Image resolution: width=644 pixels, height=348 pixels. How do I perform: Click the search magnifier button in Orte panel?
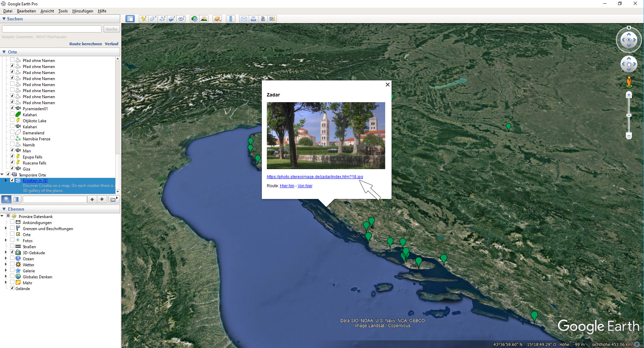[6, 199]
